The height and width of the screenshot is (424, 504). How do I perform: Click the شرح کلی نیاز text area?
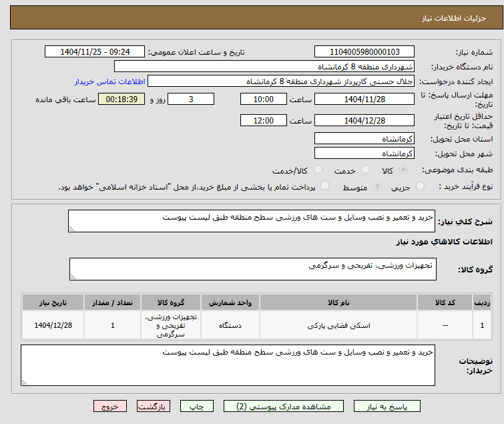[252, 221]
